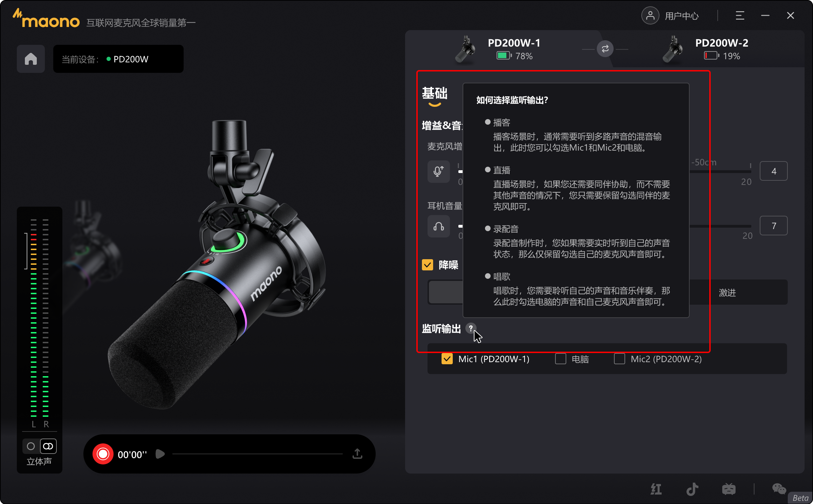813x504 pixels.
Task: Click the 录配音 heading in tooltip
Action: click(506, 229)
